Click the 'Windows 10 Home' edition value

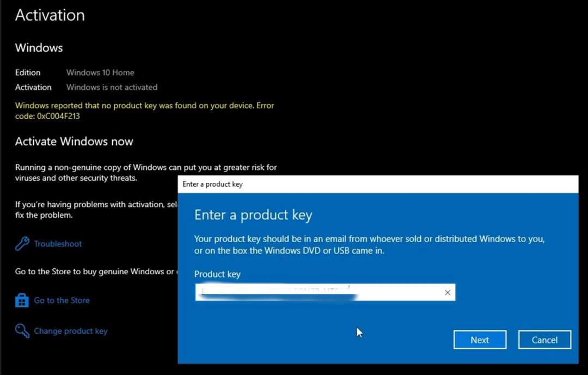point(100,72)
